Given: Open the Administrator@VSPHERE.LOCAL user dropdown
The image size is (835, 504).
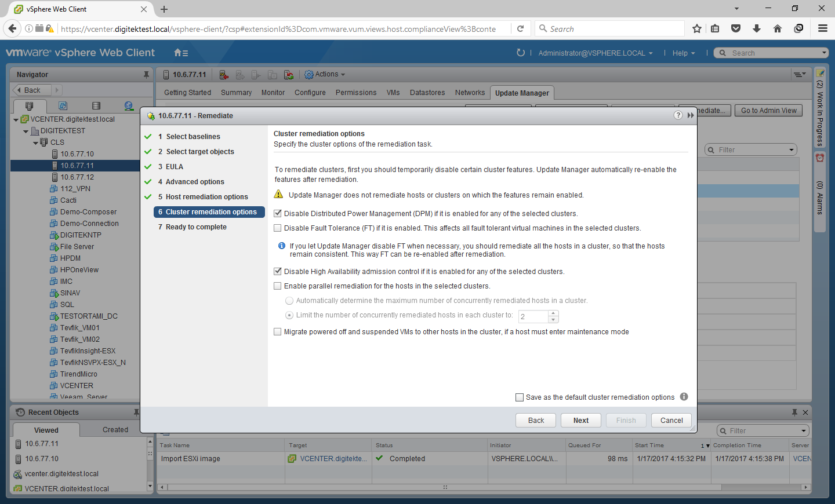Looking at the screenshot, I should [596, 53].
